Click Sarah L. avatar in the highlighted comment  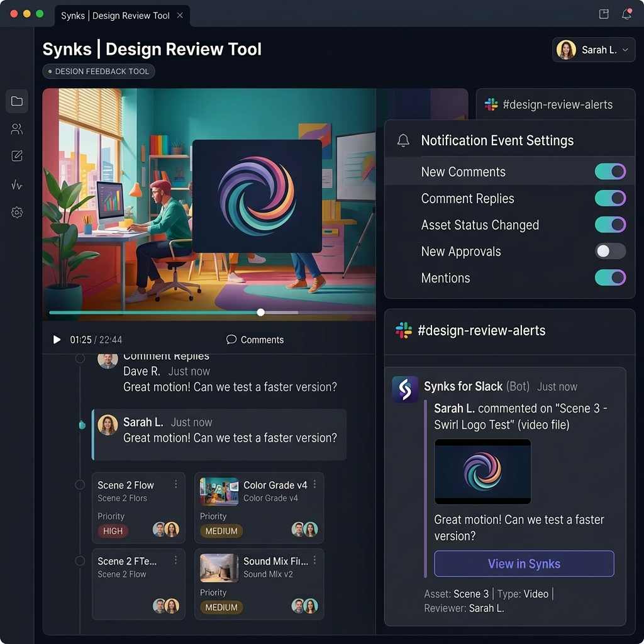108,425
